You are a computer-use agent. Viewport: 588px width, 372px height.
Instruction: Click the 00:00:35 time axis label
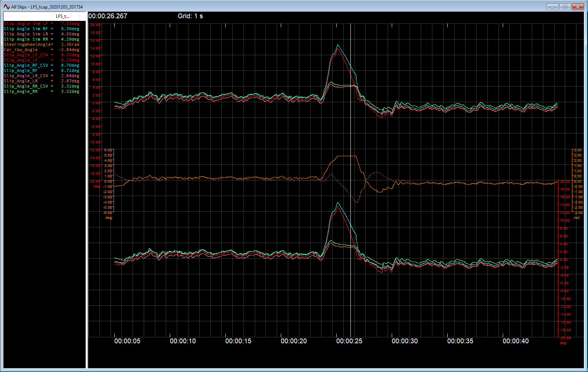[x=460, y=341]
